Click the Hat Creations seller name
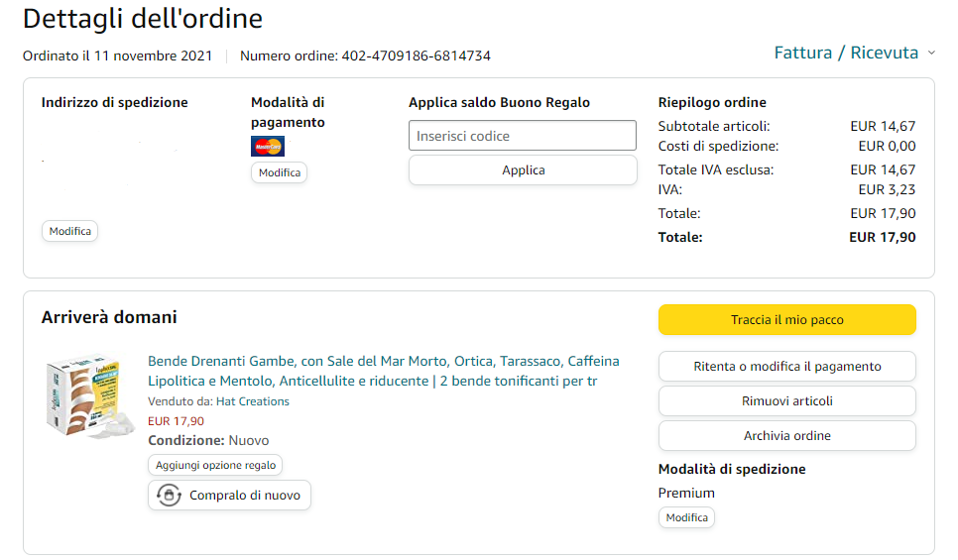 tap(254, 401)
